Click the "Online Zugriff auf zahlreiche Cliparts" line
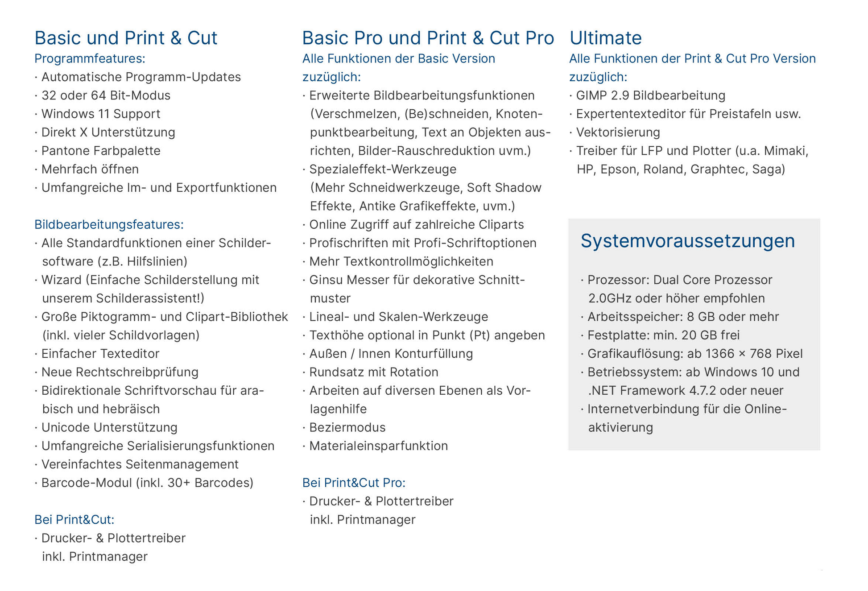Image resolution: width=868 pixels, height=591 pixels. (x=416, y=224)
